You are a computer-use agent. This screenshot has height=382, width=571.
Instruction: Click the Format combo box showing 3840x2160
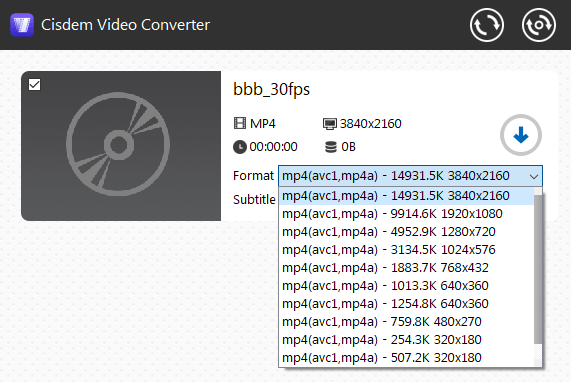point(410,176)
